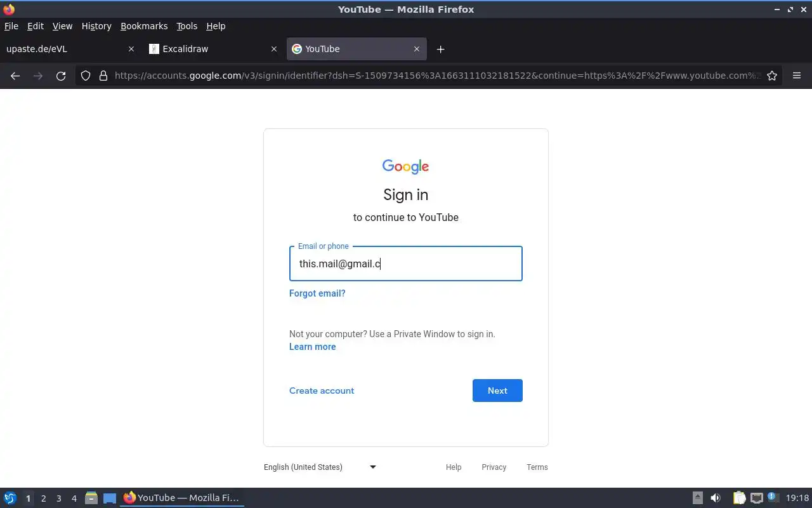Viewport: 812px width, 508px height.
Task: Open the Help menu
Action: pos(216,26)
